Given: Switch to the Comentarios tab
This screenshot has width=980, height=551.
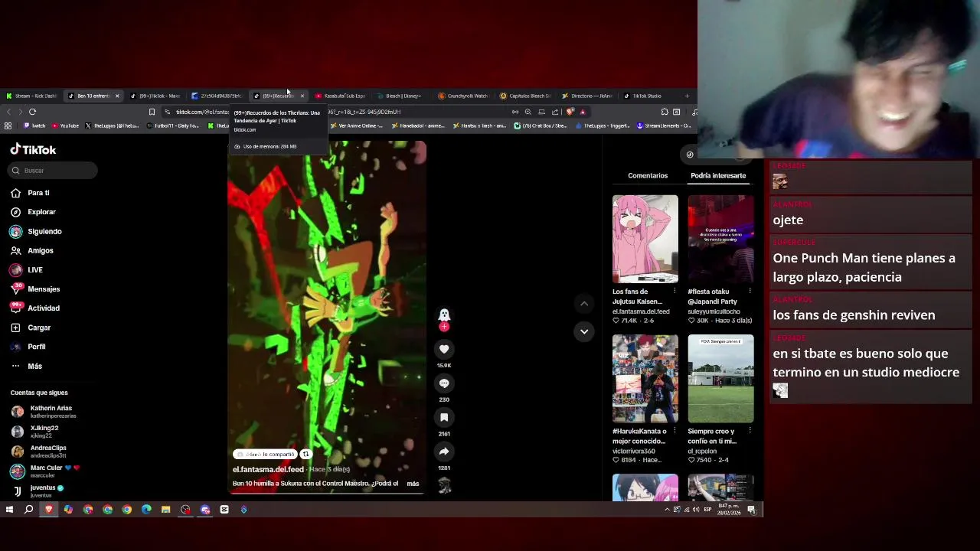Looking at the screenshot, I should click(648, 175).
